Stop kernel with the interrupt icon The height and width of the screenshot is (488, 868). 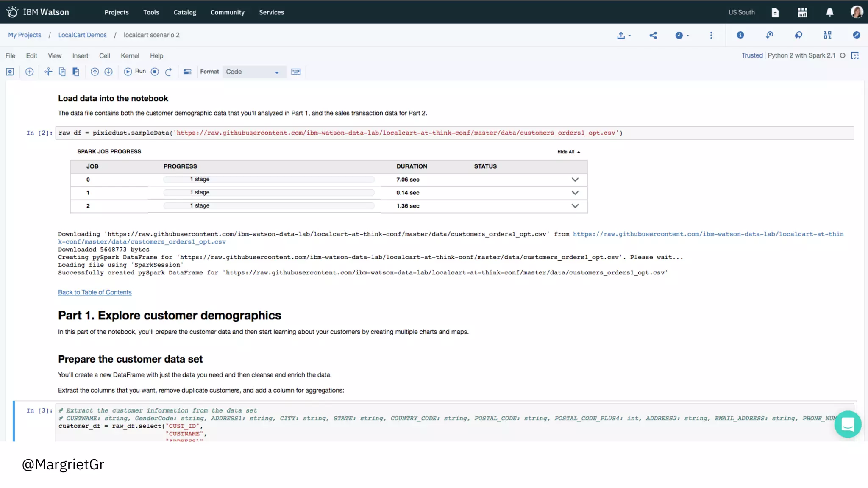(155, 72)
